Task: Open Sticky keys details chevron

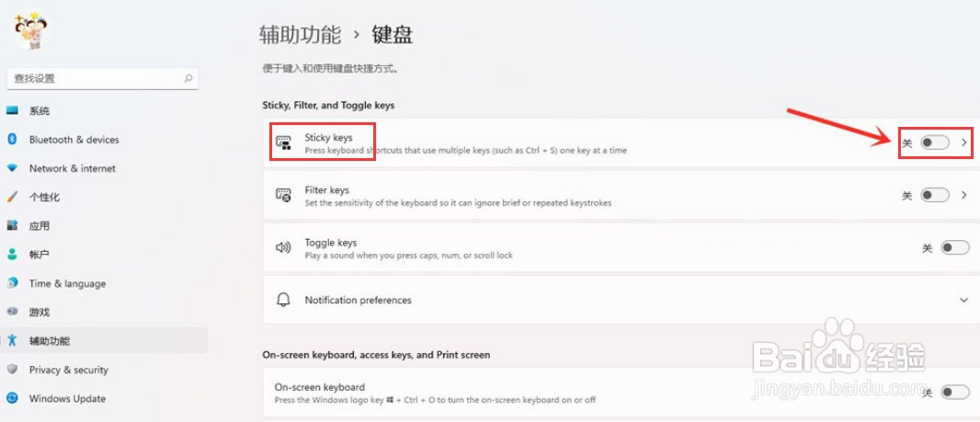Action: tap(964, 143)
